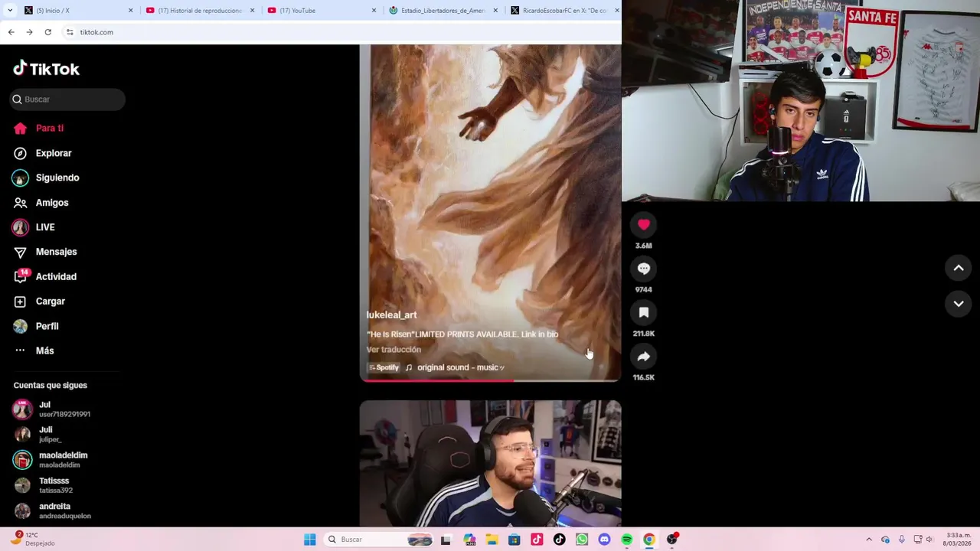Open the followed account Jul user7189291991
This screenshot has width=980, height=551.
point(52,409)
